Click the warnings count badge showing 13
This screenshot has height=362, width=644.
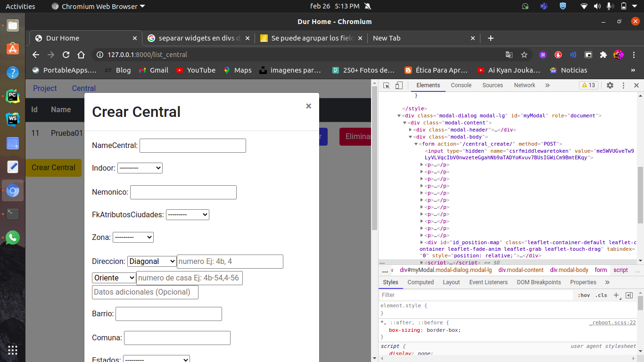(x=589, y=85)
